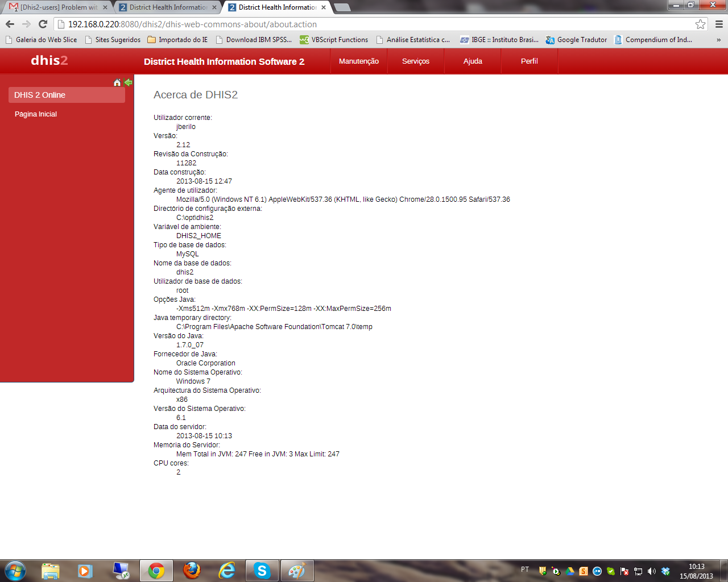Screen dimensions: 728x582
Task: Click the Google Drive tray icon
Action: point(570,571)
